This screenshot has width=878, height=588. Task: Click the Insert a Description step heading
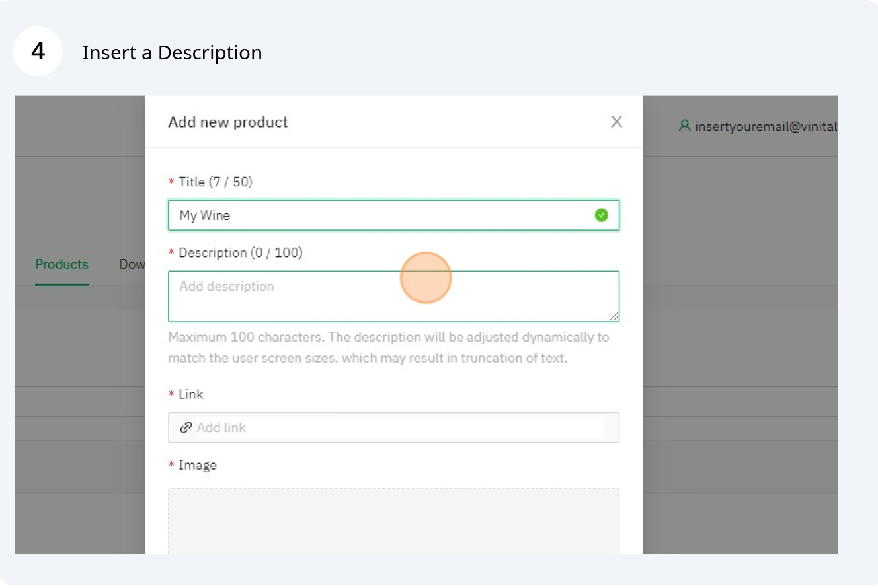click(172, 53)
